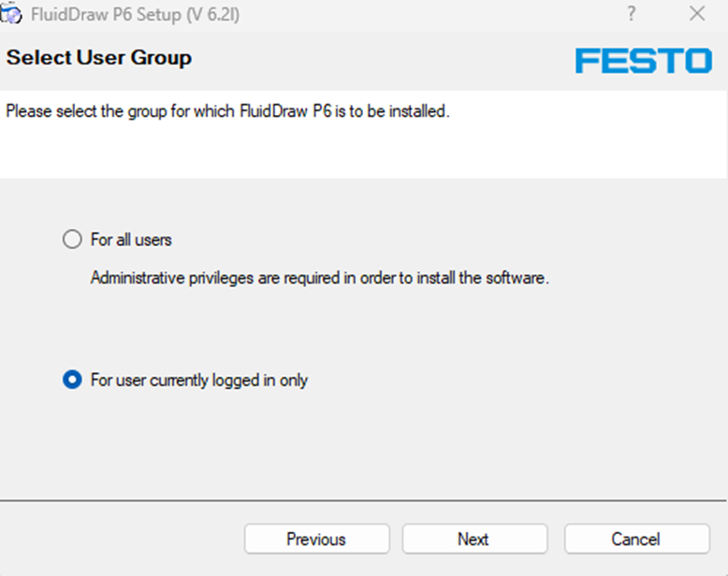Open help with the question mark button
The image size is (728, 576).
631,14
